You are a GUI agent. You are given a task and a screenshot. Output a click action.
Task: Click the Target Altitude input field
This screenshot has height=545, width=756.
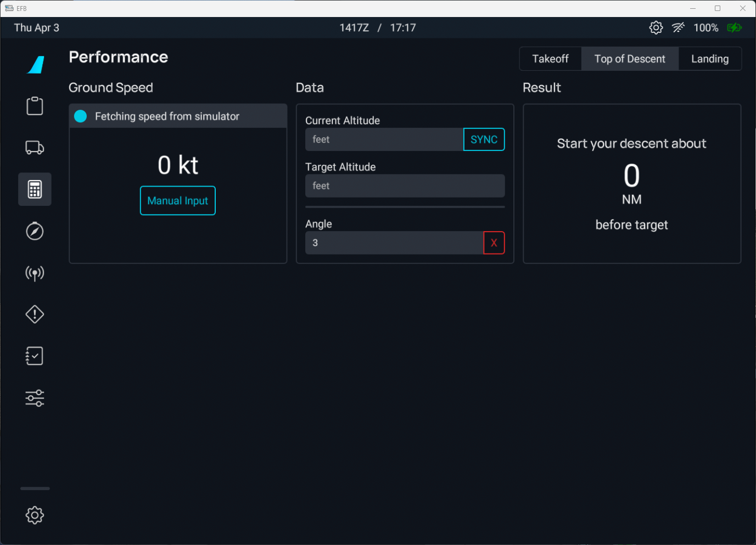pos(405,186)
